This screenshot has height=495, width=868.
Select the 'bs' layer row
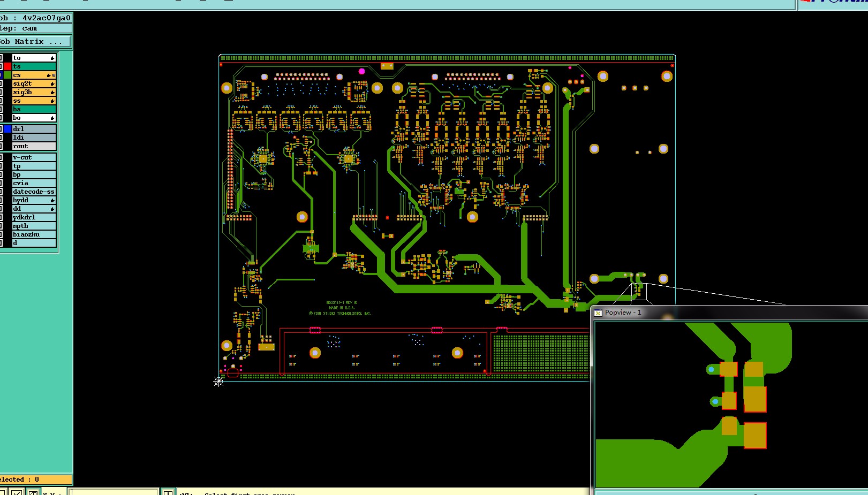[x=34, y=109]
